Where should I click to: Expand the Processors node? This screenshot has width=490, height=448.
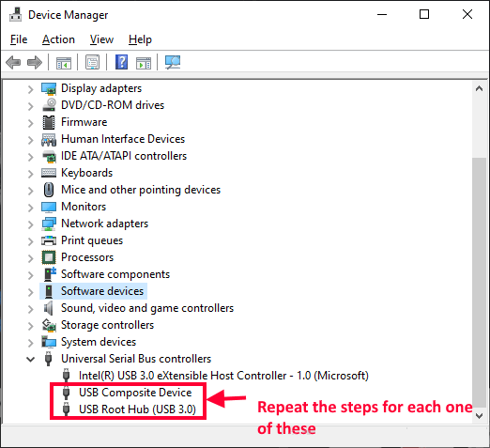tap(30, 258)
